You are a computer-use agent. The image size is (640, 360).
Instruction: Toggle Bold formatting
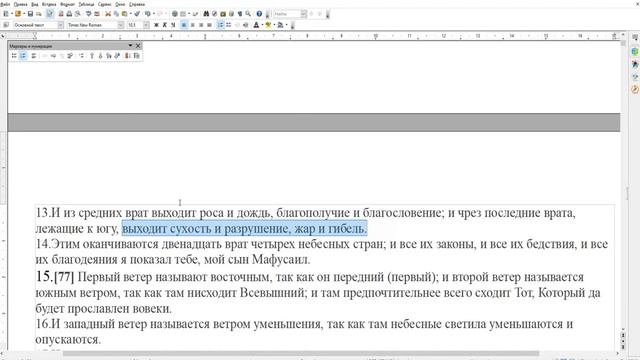156,25
